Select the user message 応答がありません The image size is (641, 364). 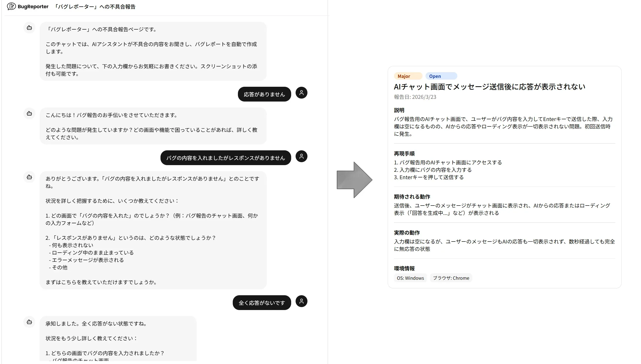pos(264,94)
